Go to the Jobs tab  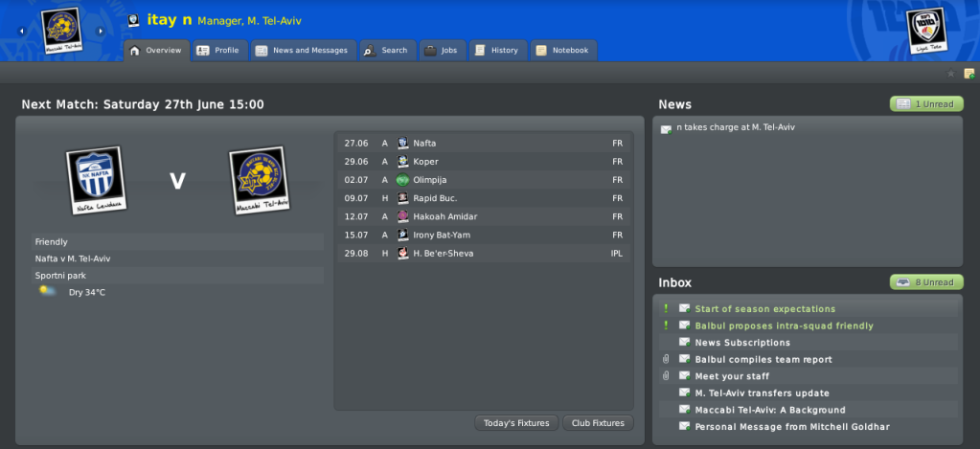(443, 51)
